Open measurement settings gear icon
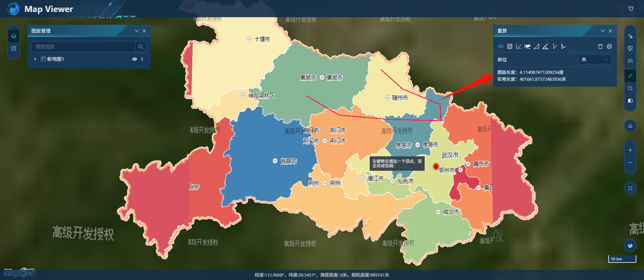644x280 pixels. tap(609, 46)
